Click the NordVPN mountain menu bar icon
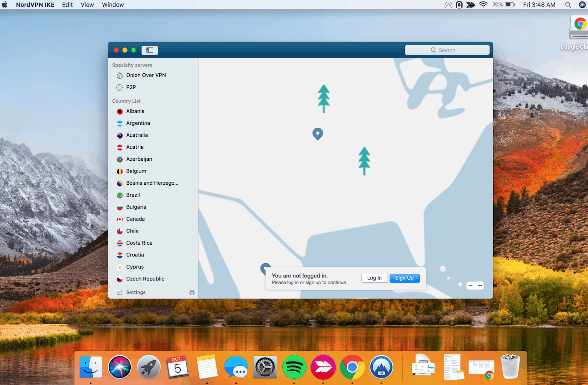This screenshot has height=385, width=588. 448,5
